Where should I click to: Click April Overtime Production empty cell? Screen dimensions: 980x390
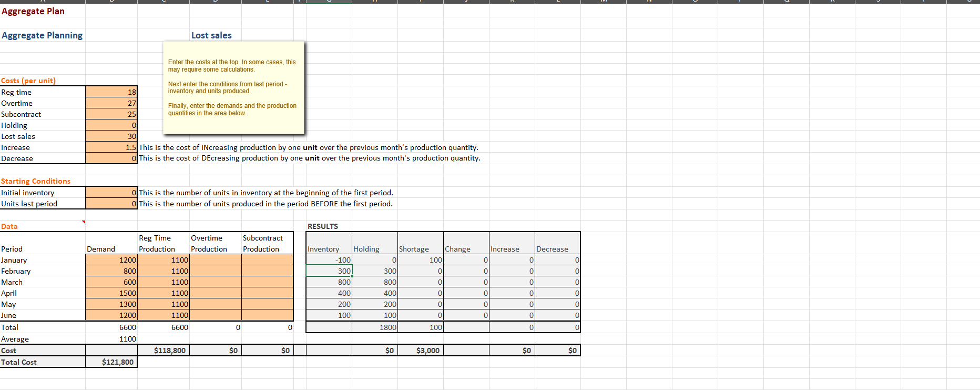pos(216,293)
